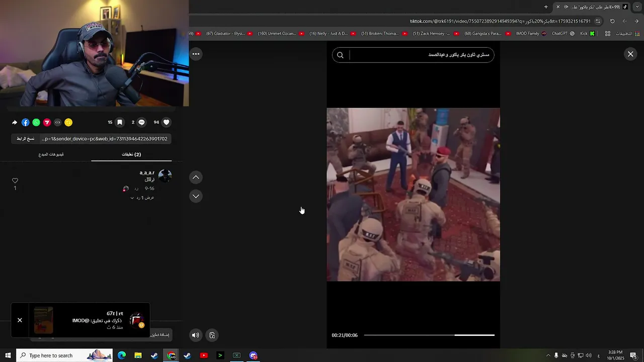
Task: Open the notification video thumbnail
Action: (43, 320)
